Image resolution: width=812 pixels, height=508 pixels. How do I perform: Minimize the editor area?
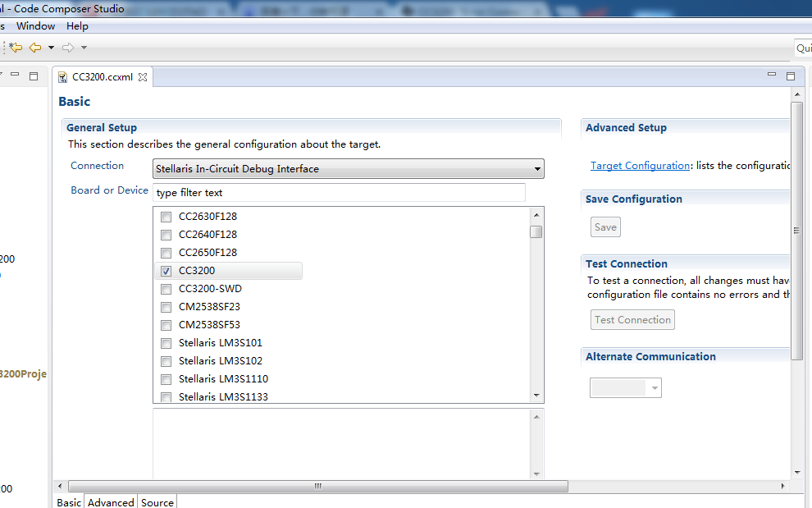pyautogui.click(x=772, y=75)
